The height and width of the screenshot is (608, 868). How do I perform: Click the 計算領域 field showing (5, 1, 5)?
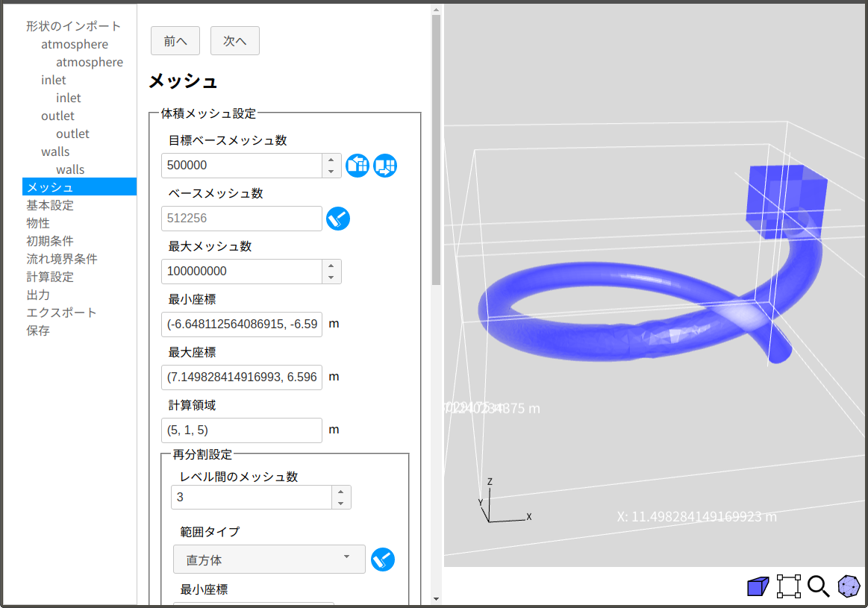pos(242,430)
